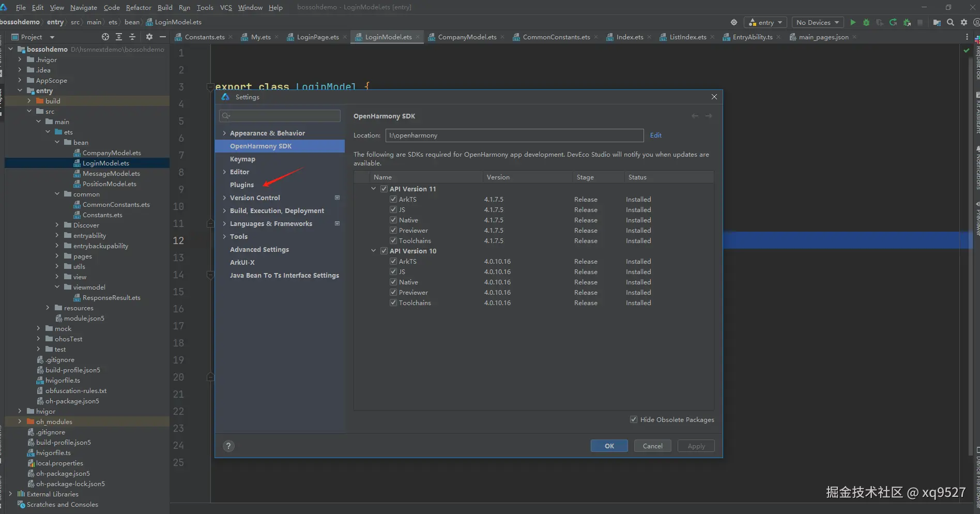Click the locate-file crosshair icon in Project panel
Image resolution: width=980 pixels, height=514 pixels.
tap(105, 37)
